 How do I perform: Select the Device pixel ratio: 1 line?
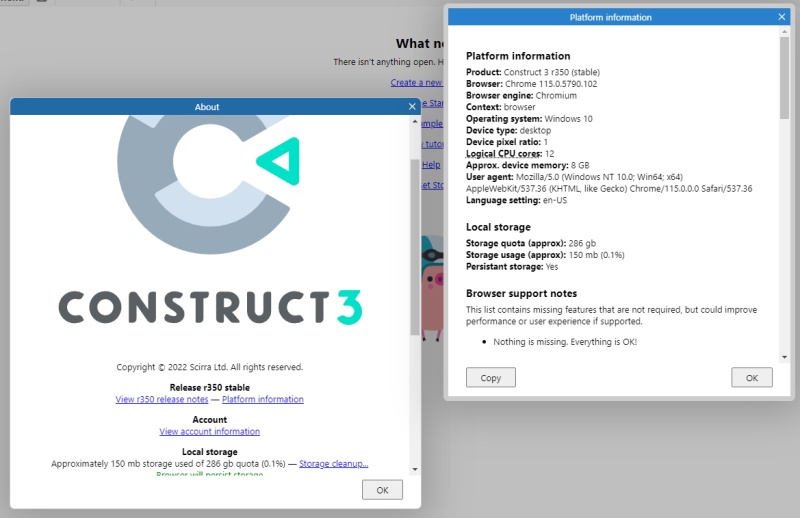click(507, 142)
